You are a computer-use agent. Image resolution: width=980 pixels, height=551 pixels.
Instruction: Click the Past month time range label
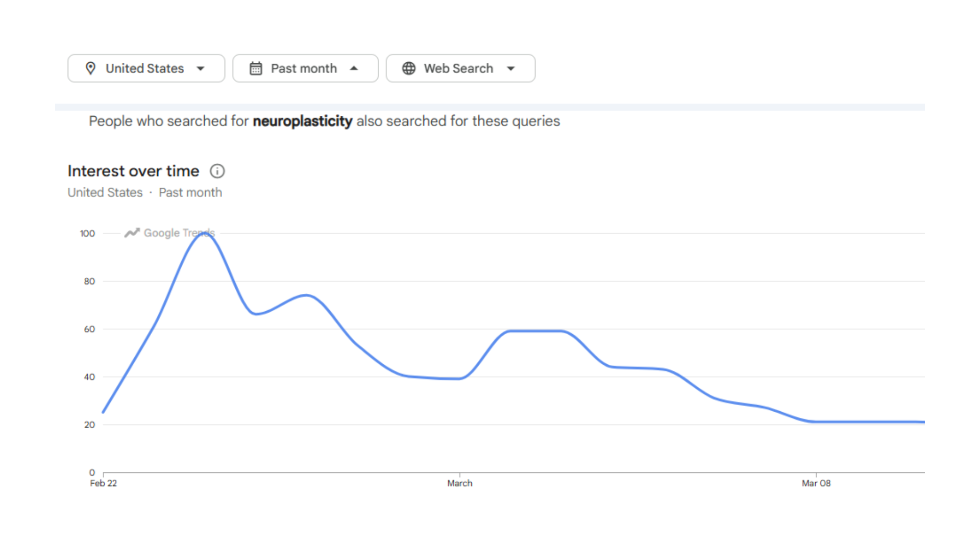click(x=304, y=68)
